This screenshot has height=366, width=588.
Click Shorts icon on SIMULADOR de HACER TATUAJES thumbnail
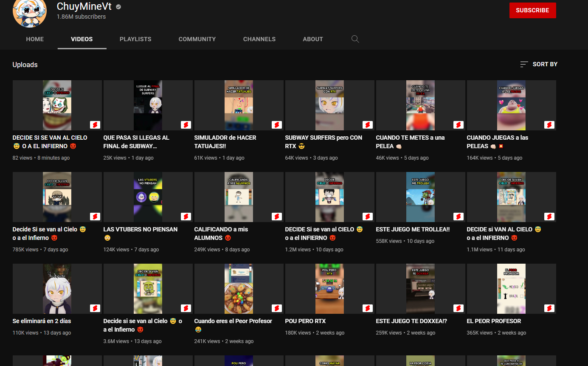pos(276,125)
